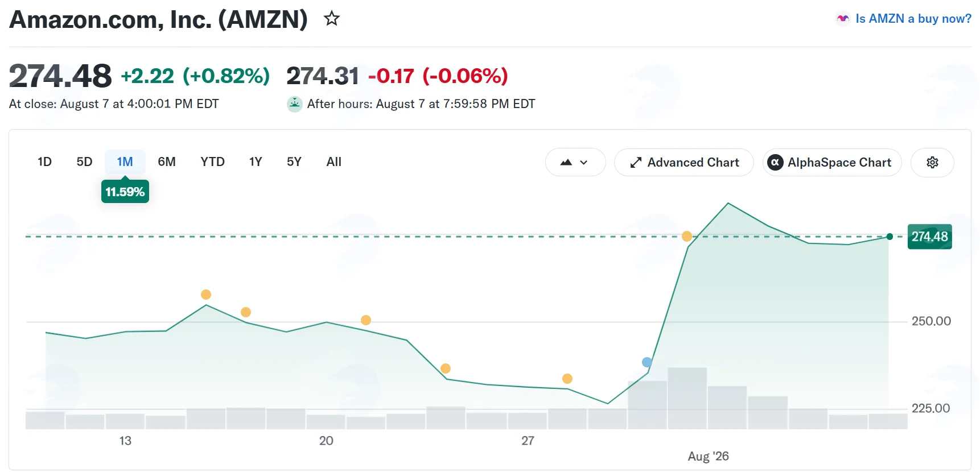The height and width of the screenshot is (472, 980).
Task: Switch chart to 1Y range
Action: point(256,162)
